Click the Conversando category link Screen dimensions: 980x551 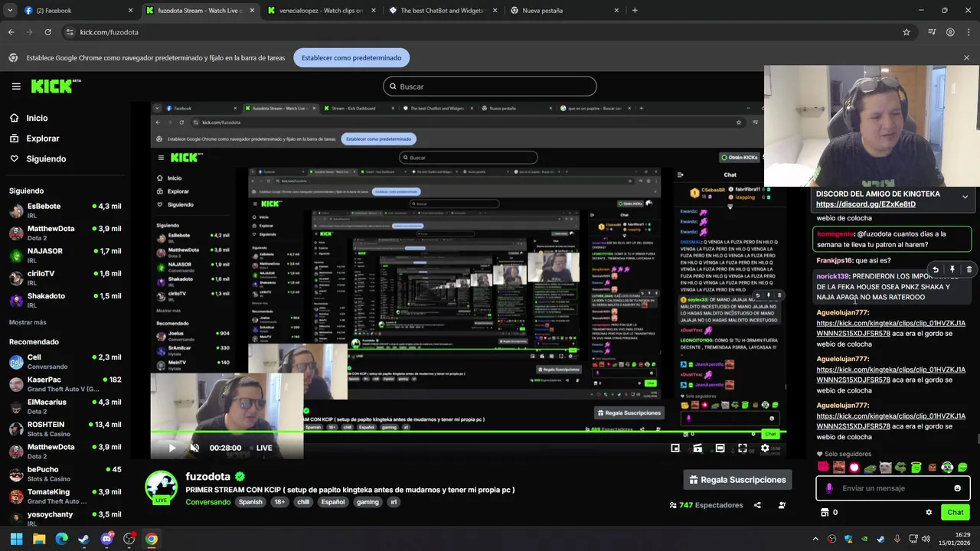[x=207, y=502]
